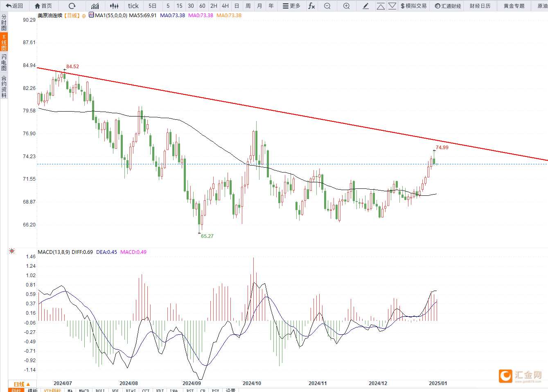Refresh the chart with the reload icon
The height and width of the screenshot is (392, 548).
pyautogui.click(x=72, y=6)
